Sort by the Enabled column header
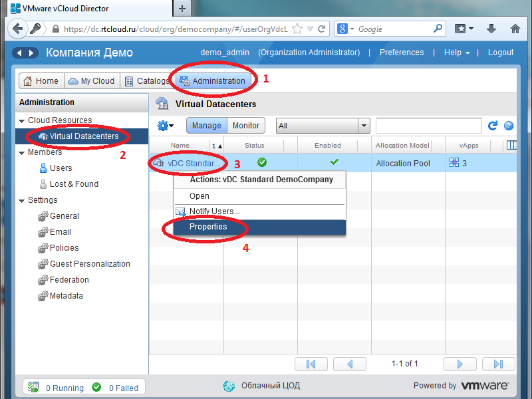The image size is (532, 399). (x=328, y=146)
